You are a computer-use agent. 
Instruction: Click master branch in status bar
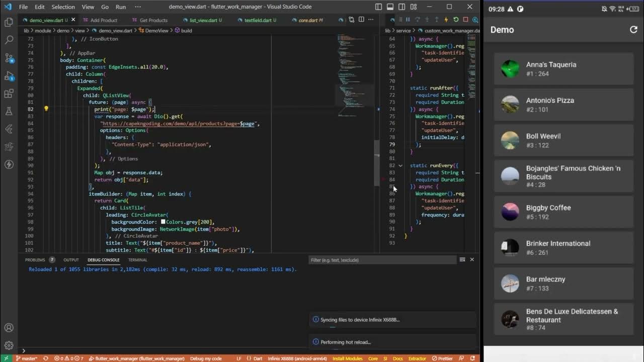[26, 358]
